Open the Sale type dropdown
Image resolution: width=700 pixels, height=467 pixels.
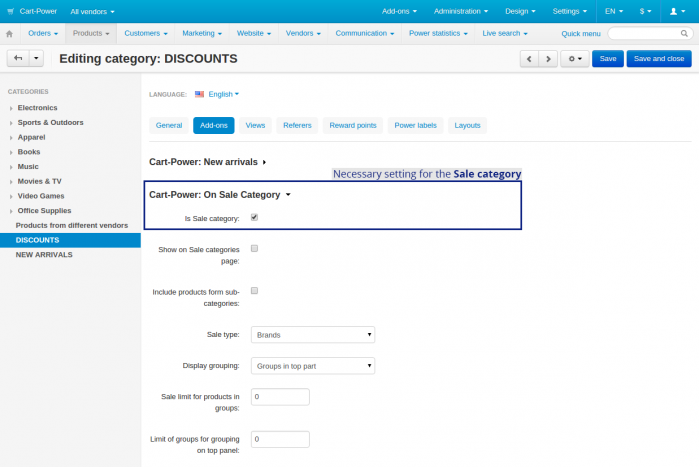(x=313, y=335)
